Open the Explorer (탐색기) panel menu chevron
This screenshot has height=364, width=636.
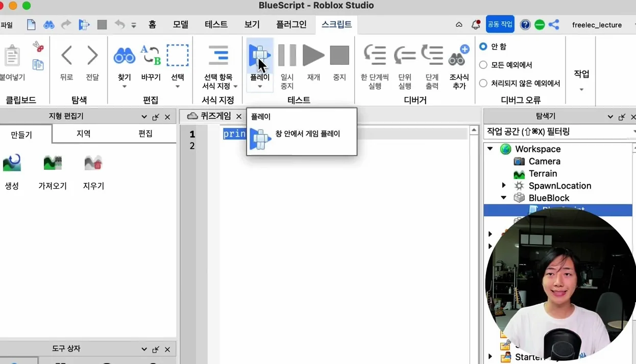(610, 117)
